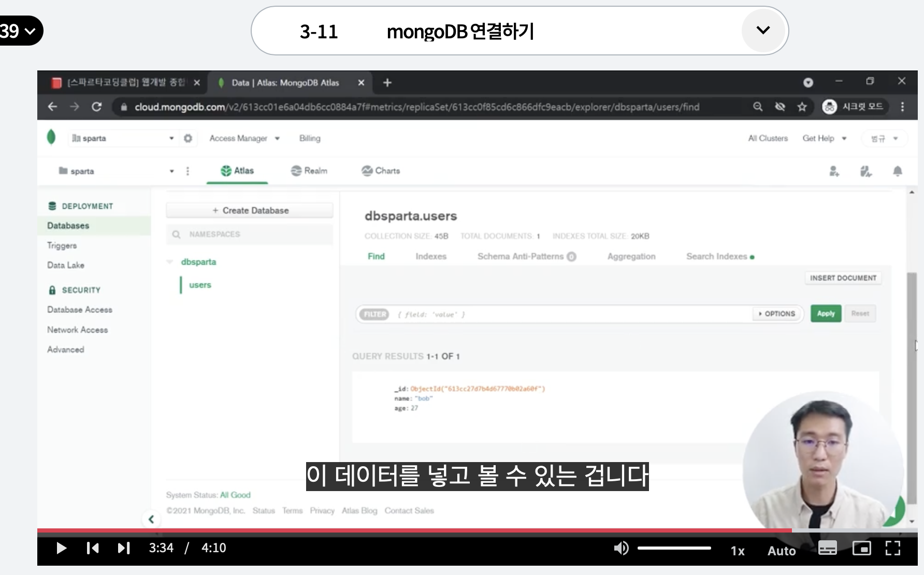Mute the video volume speaker icon
Image resolution: width=924 pixels, height=575 pixels.
click(x=621, y=548)
